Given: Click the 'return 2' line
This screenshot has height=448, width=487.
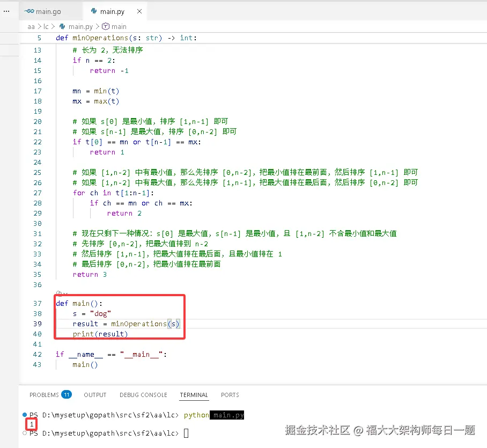Looking at the screenshot, I should coord(124,214).
